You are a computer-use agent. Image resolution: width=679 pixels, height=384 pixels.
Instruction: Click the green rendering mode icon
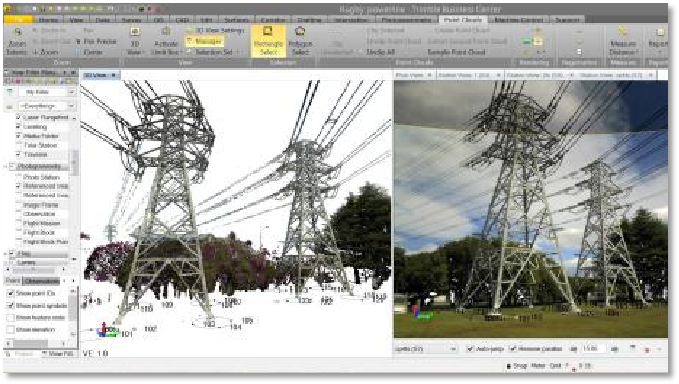click(x=527, y=42)
